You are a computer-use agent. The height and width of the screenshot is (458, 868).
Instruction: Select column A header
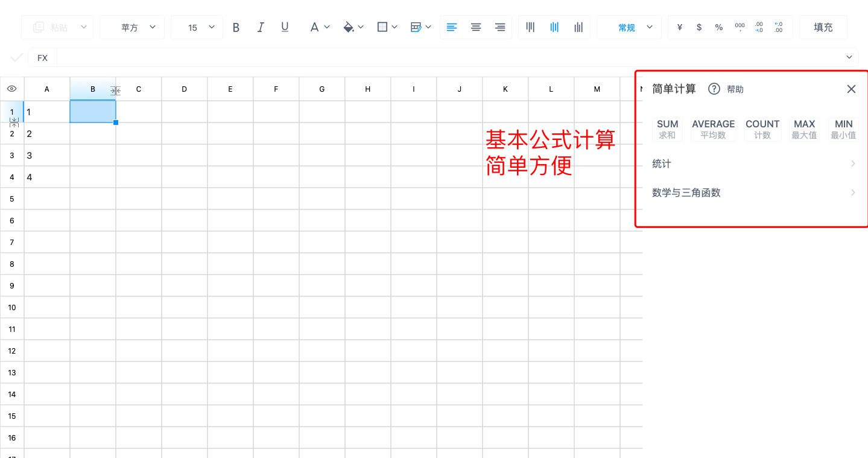tap(47, 89)
